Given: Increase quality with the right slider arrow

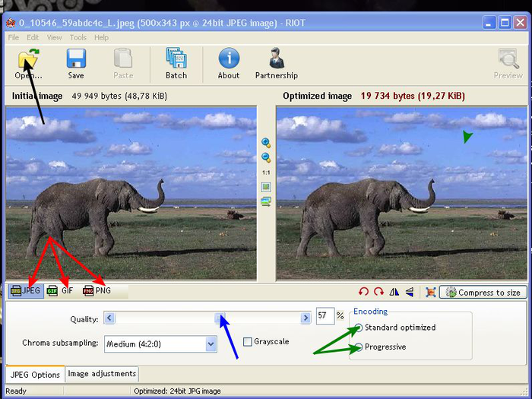Looking at the screenshot, I should [306, 318].
